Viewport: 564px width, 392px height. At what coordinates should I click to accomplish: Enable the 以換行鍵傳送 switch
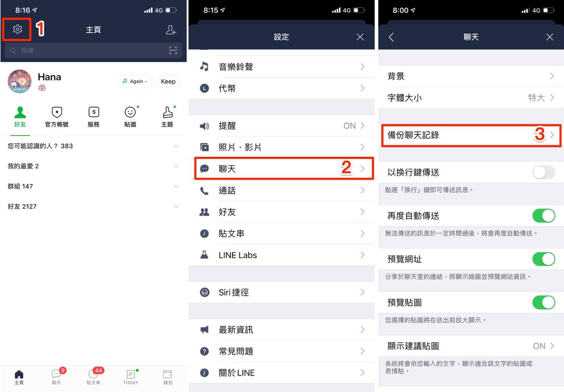544,172
